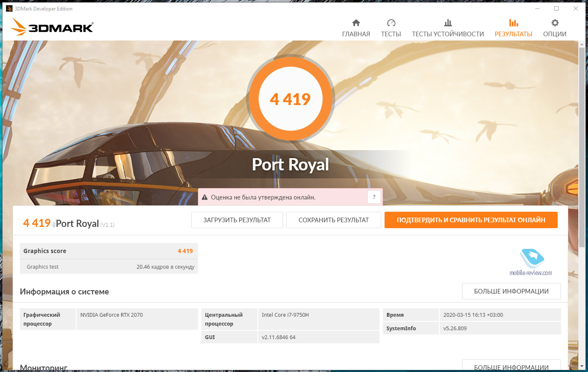Screen dimensions: 588x372
Task: Click the home icon above ГЛАВНАЯ
Action: tap(356, 23)
